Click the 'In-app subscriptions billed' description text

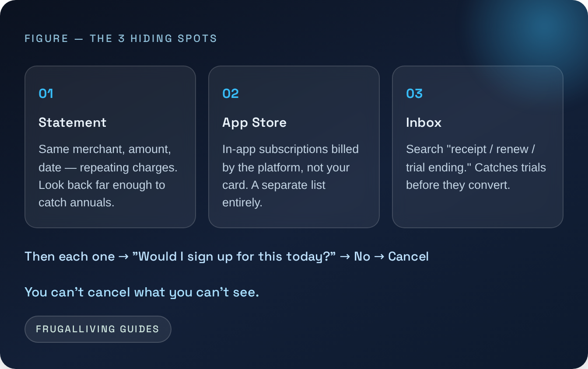[290, 176]
